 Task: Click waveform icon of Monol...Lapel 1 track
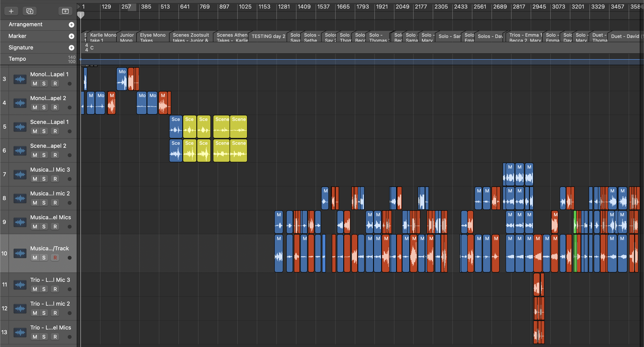pos(20,79)
